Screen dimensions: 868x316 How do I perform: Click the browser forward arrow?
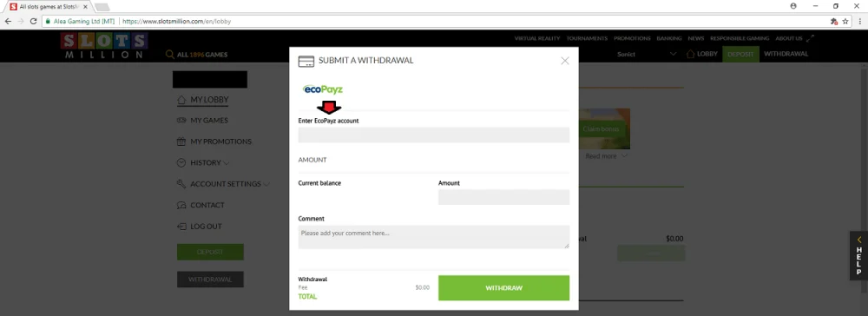click(x=21, y=22)
